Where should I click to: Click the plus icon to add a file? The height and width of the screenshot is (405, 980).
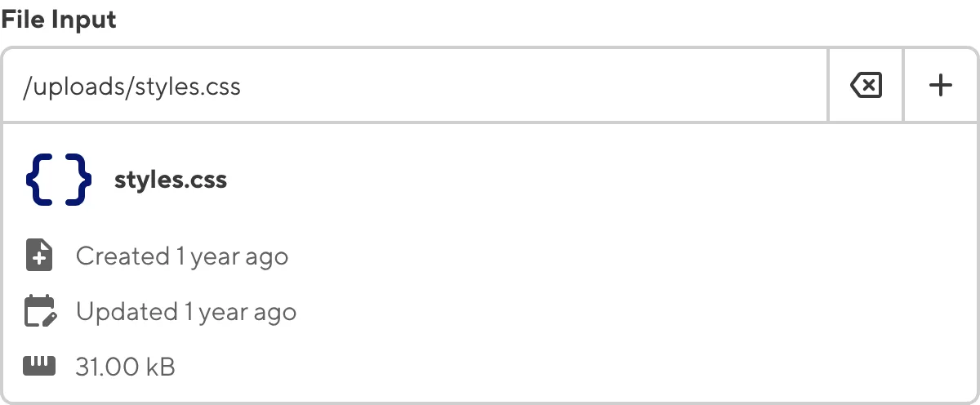pos(941,85)
